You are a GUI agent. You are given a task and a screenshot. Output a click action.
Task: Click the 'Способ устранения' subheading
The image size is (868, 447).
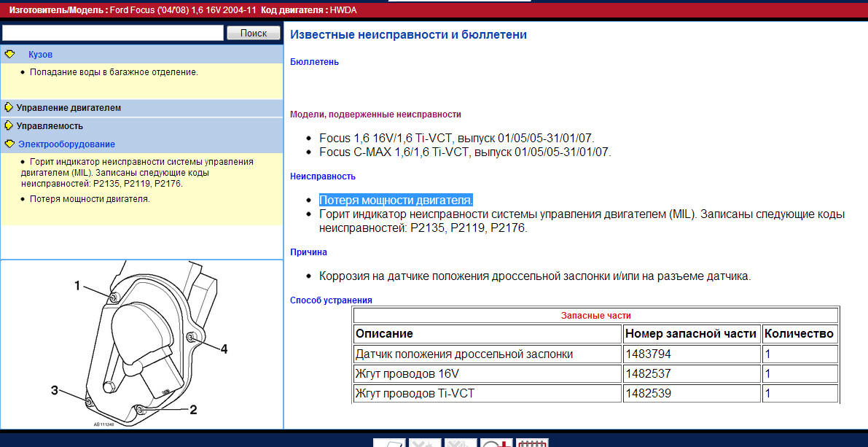[x=331, y=300]
